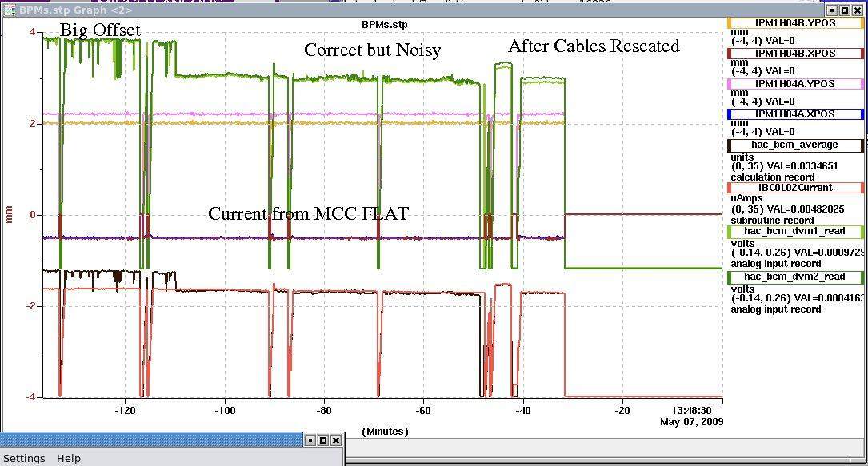The image size is (868, 466).
Task: Click the uAmps units label
Action: click(746, 198)
